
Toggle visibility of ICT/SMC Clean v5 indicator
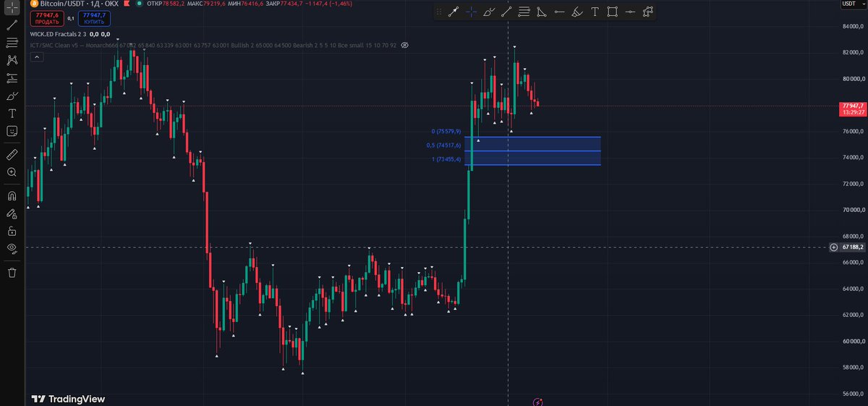(405, 45)
